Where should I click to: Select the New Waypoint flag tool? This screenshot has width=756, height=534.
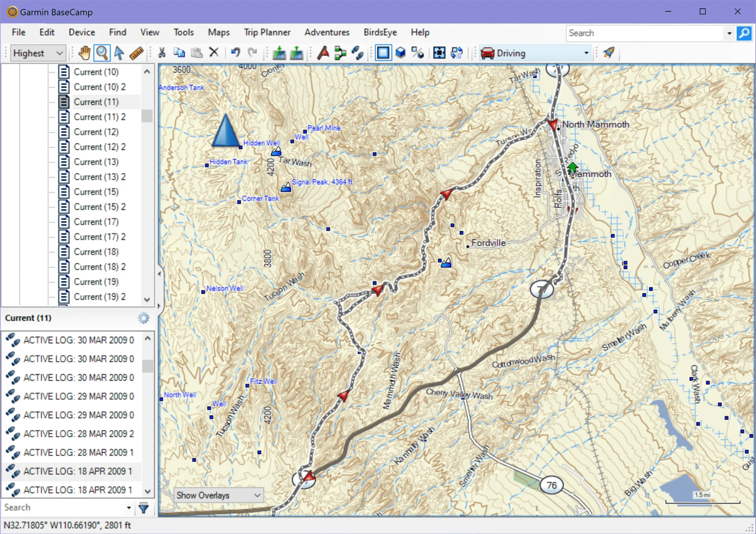coord(323,53)
